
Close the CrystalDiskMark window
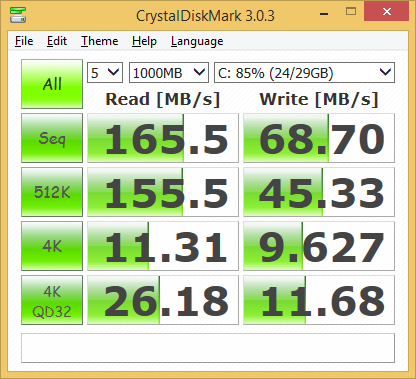[387, 12]
